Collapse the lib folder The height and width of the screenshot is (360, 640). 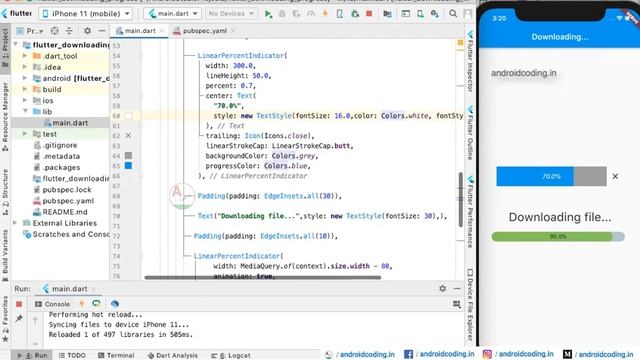pos(25,111)
